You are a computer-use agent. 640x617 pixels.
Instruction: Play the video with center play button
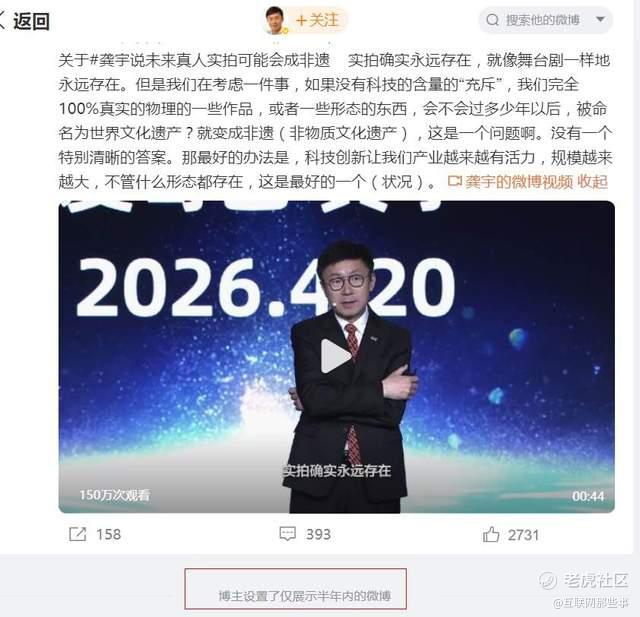336,356
